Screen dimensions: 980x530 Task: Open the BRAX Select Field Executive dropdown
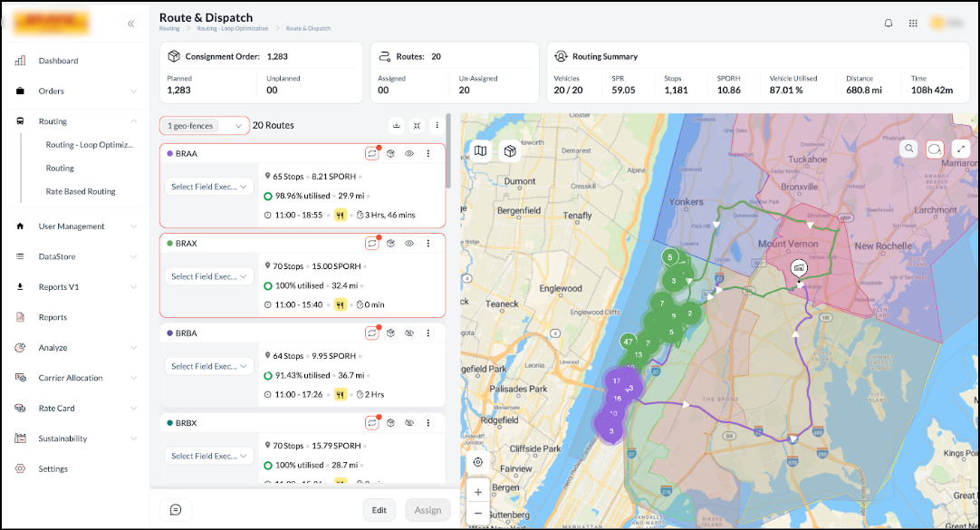pos(208,276)
